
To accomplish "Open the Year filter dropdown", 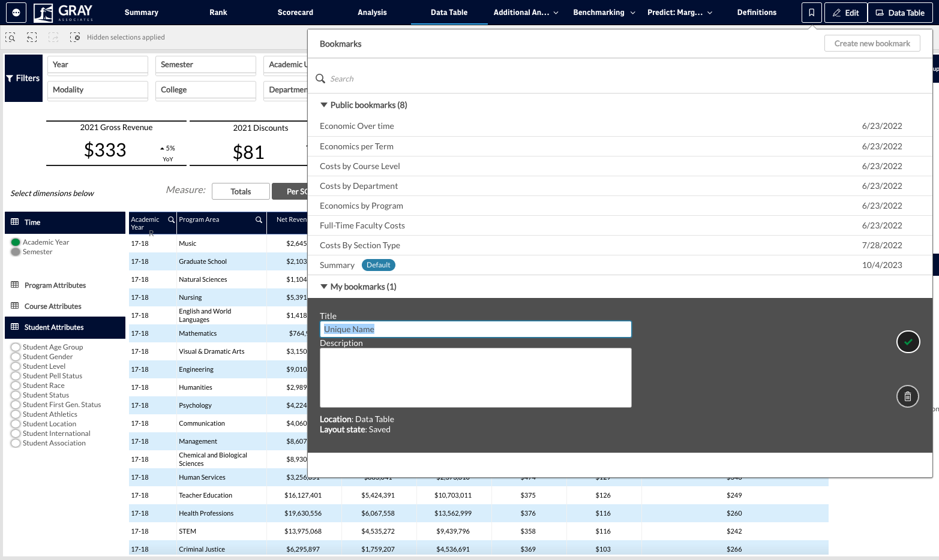I will point(98,65).
